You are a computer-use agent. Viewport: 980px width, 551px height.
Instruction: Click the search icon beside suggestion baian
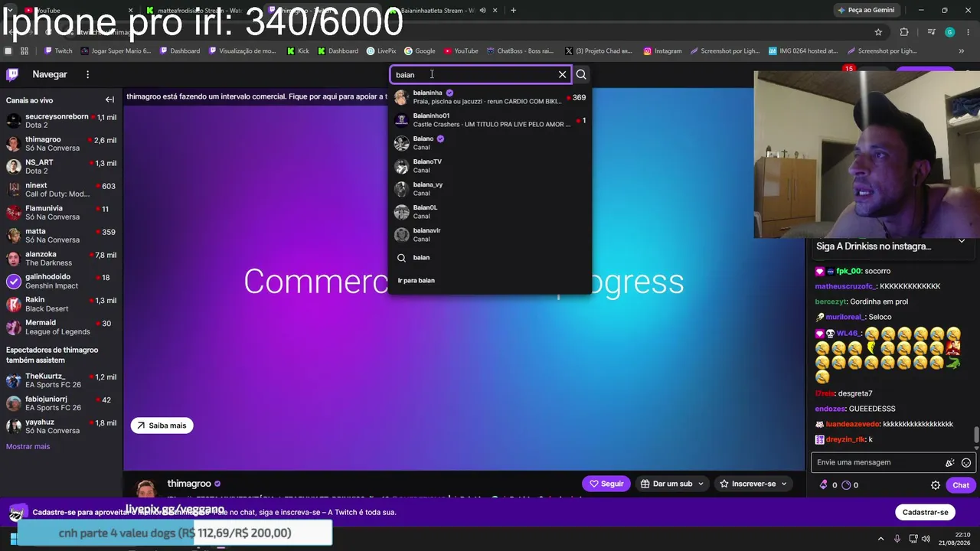[401, 258]
